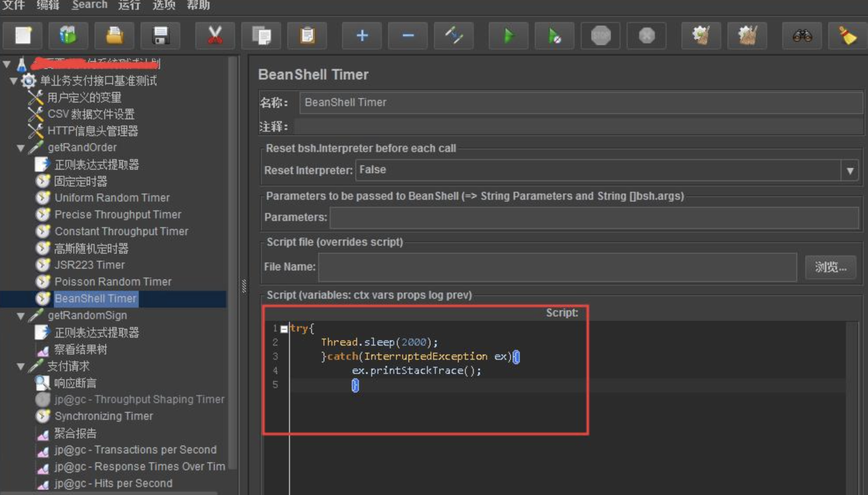This screenshot has width=868, height=495.
Task: Open the Search menu
Action: 90,5
